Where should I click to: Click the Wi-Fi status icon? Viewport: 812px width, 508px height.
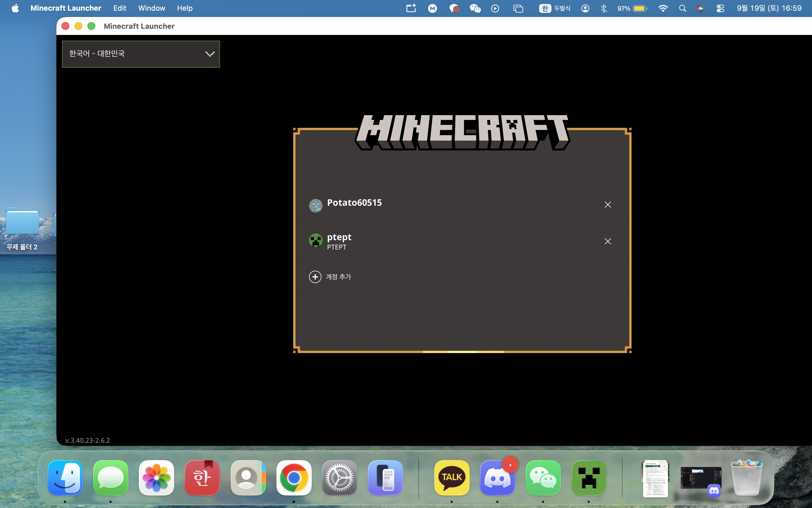click(x=663, y=8)
